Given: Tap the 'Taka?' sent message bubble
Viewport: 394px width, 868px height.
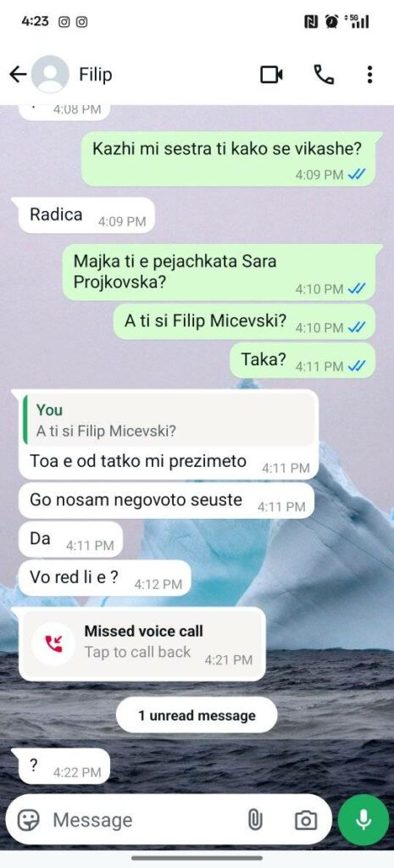Looking at the screenshot, I should click(302, 360).
